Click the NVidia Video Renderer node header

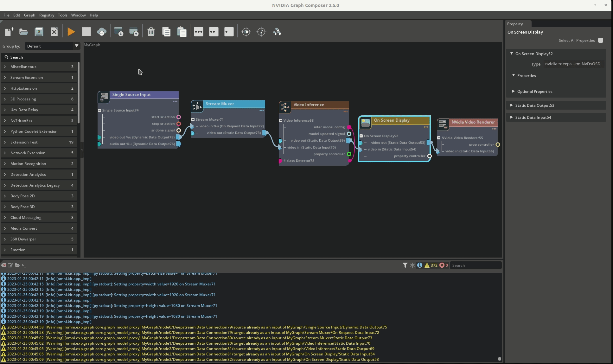pyautogui.click(x=473, y=122)
